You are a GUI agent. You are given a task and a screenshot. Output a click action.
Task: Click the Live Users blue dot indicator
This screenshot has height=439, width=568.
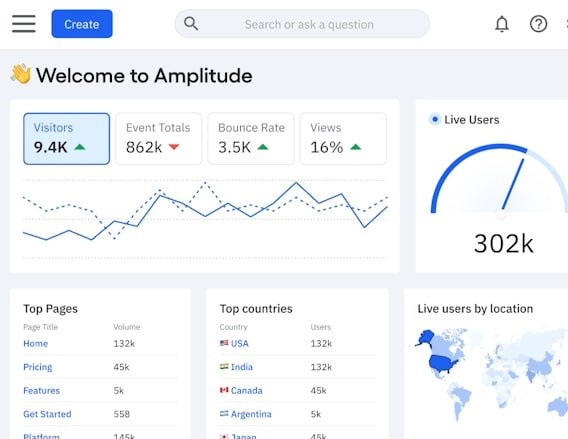(435, 119)
